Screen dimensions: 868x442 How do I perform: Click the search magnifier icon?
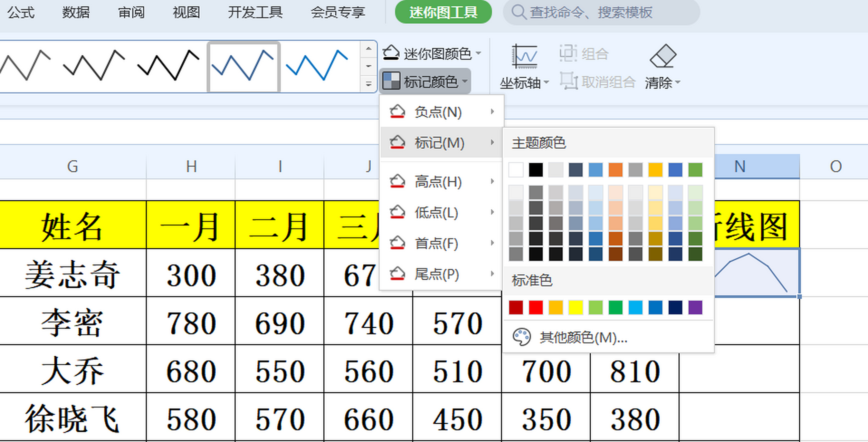point(518,12)
